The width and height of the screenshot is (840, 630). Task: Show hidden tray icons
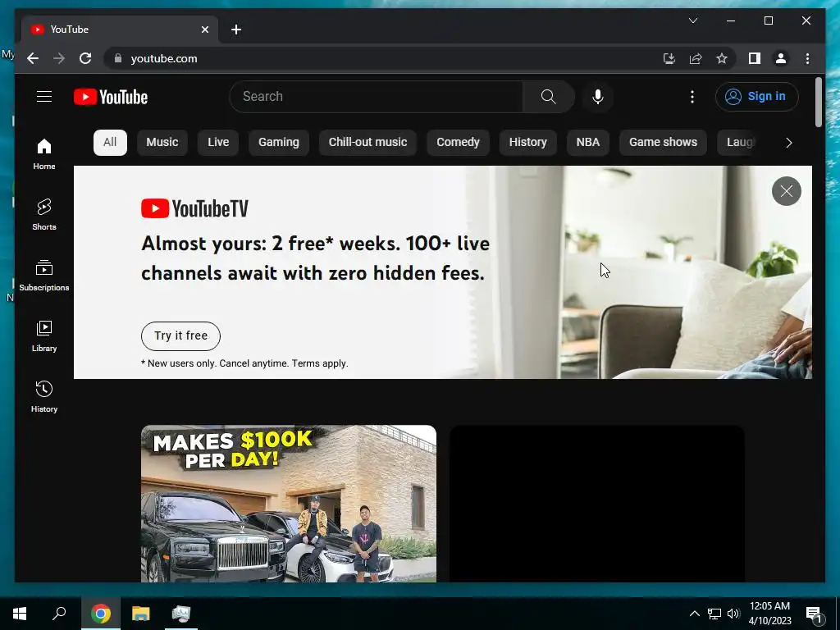click(x=694, y=614)
